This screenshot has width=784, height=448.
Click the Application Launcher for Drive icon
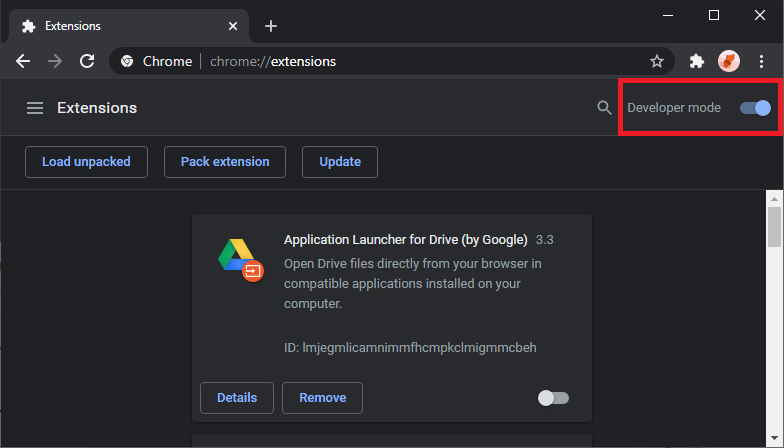tap(240, 260)
